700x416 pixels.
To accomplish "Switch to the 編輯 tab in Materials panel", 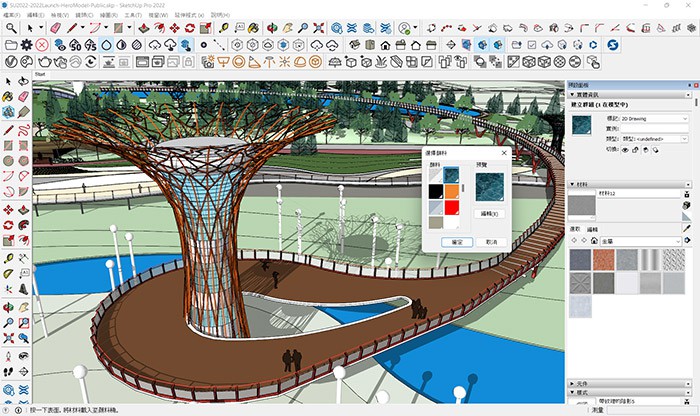I will (592, 229).
